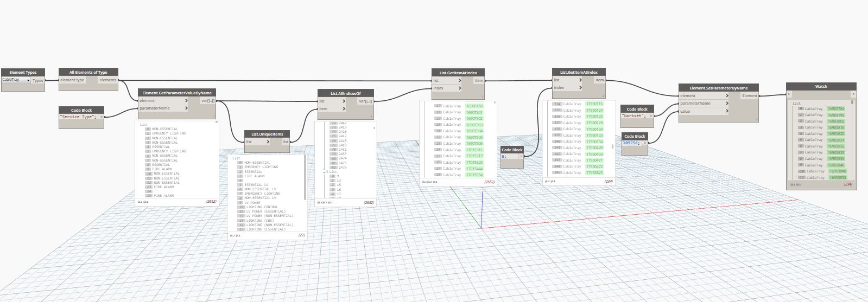Image resolution: width=868 pixels, height=302 pixels.
Task: Click item output of second List.GetItemAtIndex
Action: pyautogui.click(x=599, y=80)
